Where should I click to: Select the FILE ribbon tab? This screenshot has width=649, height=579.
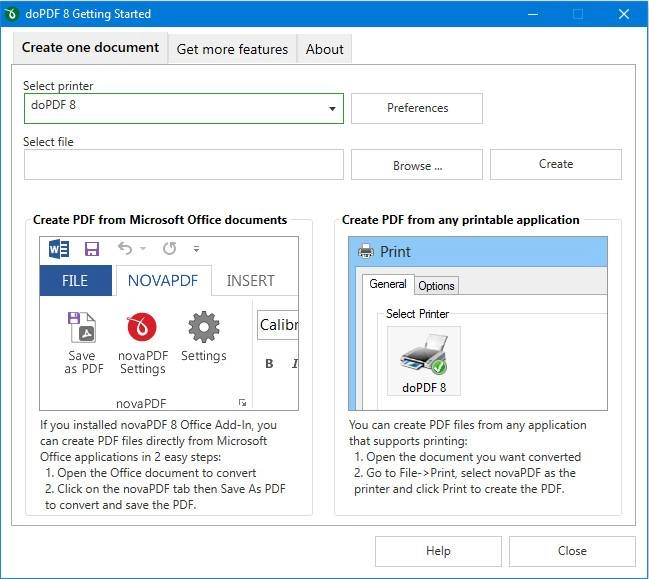[75, 281]
